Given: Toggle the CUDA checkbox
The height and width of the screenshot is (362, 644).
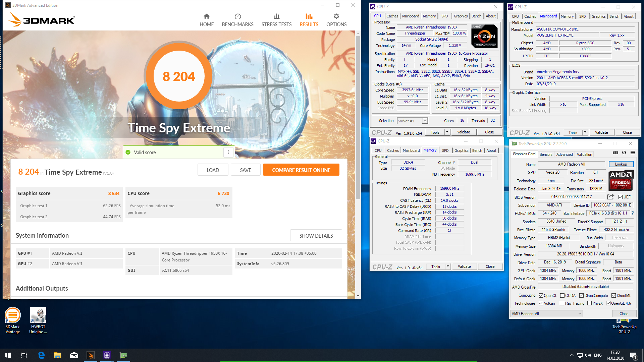Looking at the screenshot, I should [x=562, y=296].
